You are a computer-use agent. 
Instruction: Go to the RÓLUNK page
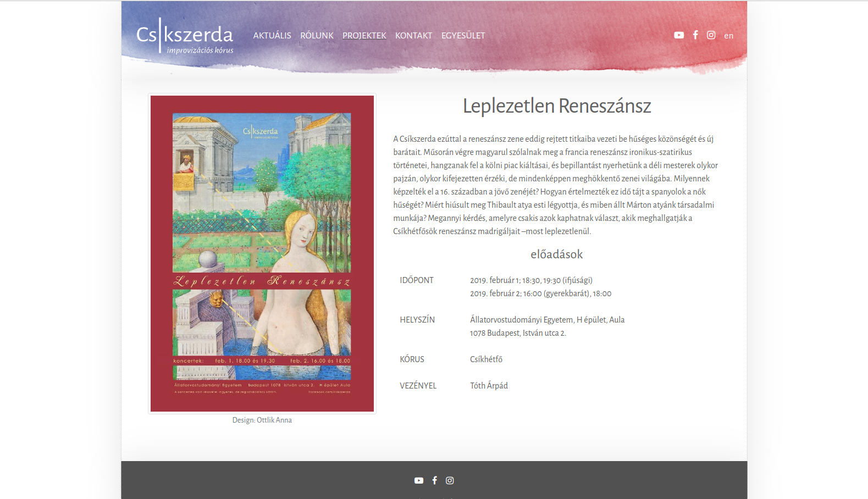317,36
